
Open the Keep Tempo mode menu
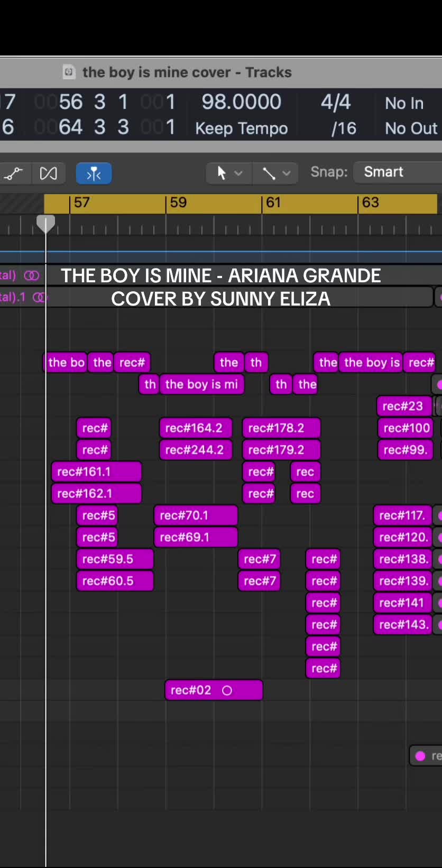242,128
